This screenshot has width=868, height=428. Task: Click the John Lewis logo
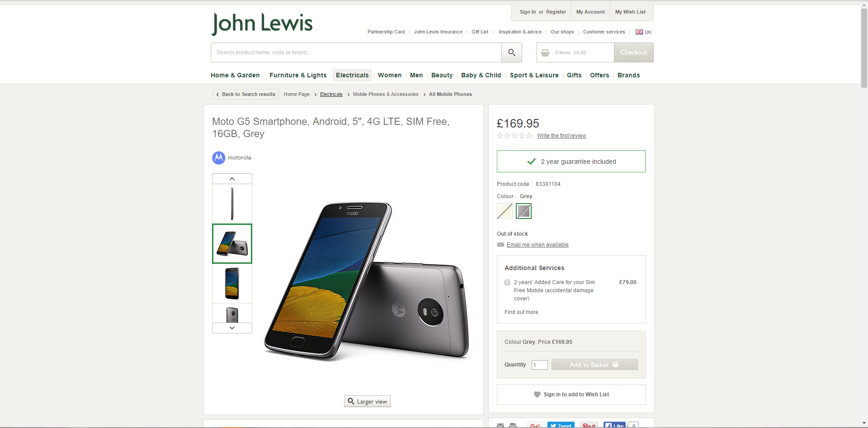point(262,24)
